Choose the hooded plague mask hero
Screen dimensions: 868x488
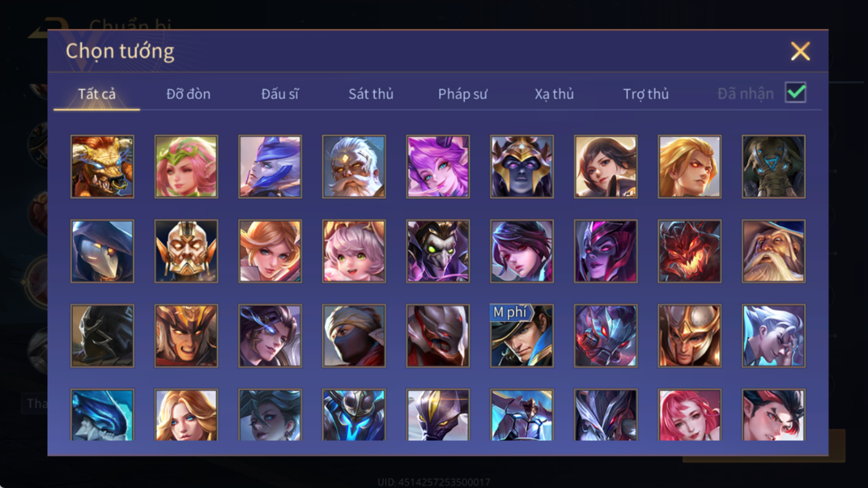pos(102,251)
